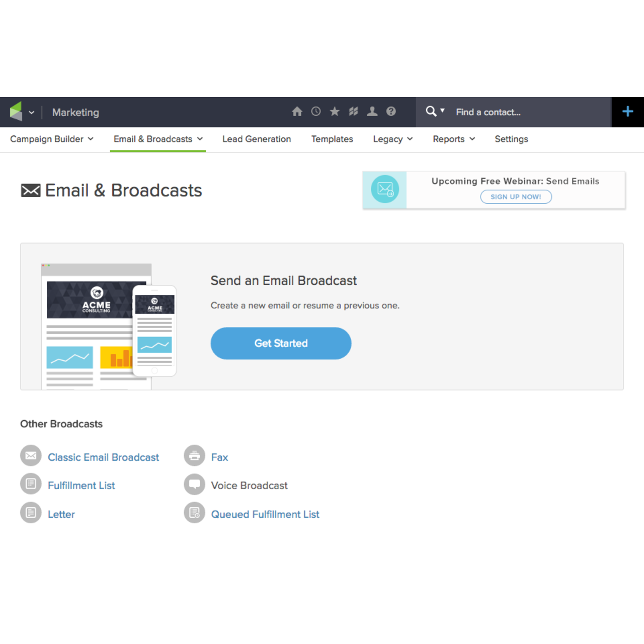Click the envelope icon beside Email & Broadcasts heading

(31, 190)
